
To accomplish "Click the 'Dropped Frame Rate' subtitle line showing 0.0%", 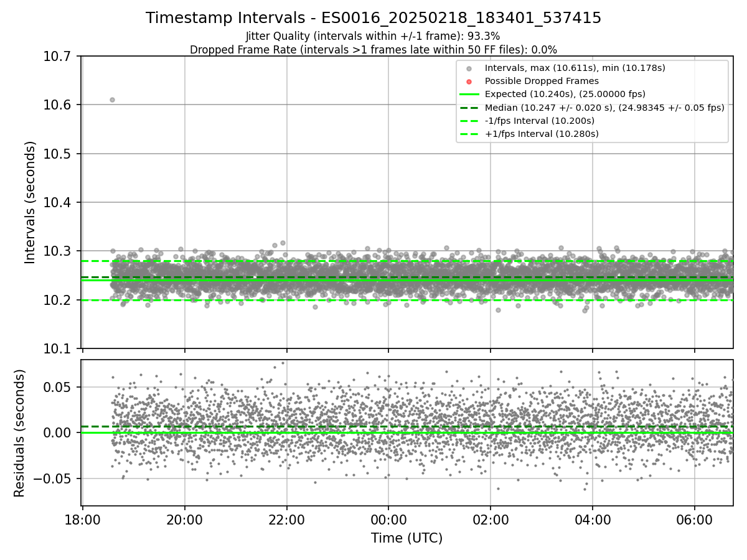I will click(x=374, y=50).
